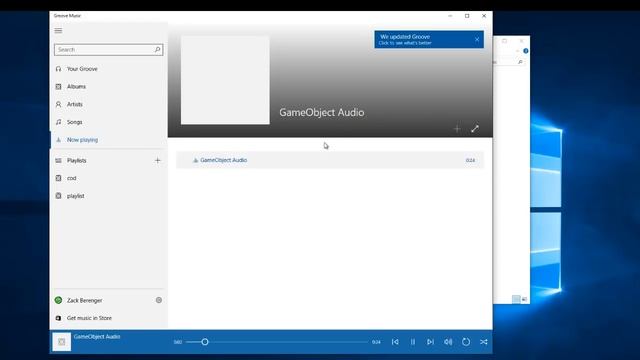
Task: Click the Search input field
Action: 109,50
